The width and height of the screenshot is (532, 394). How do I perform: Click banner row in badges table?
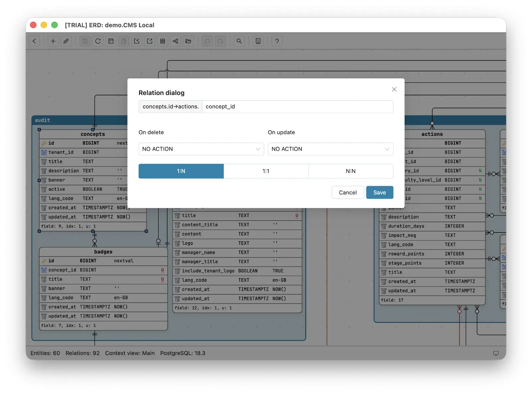click(x=103, y=289)
